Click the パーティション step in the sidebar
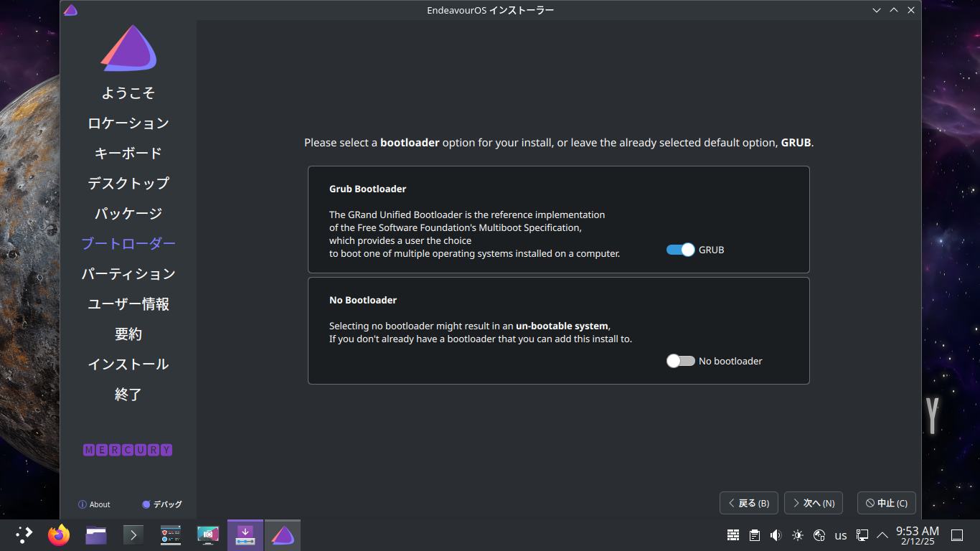This screenshot has height=551, width=980. (128, 273)
